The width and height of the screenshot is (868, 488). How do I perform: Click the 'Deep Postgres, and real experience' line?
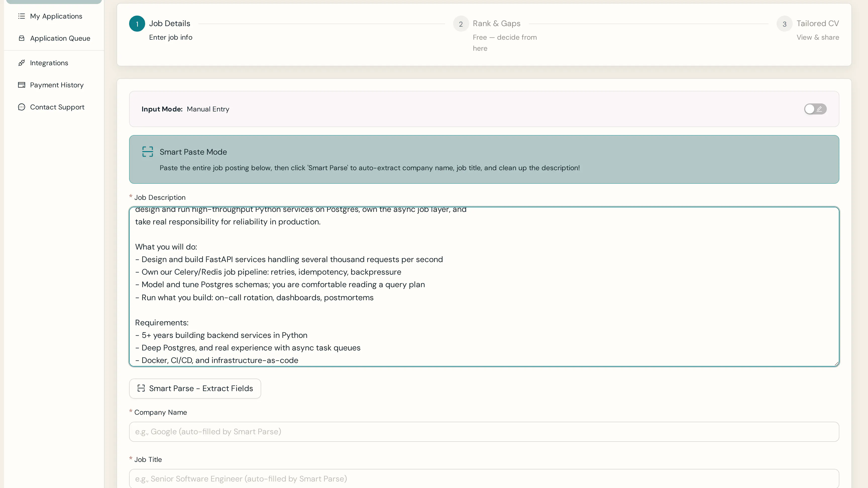(248, 348)
